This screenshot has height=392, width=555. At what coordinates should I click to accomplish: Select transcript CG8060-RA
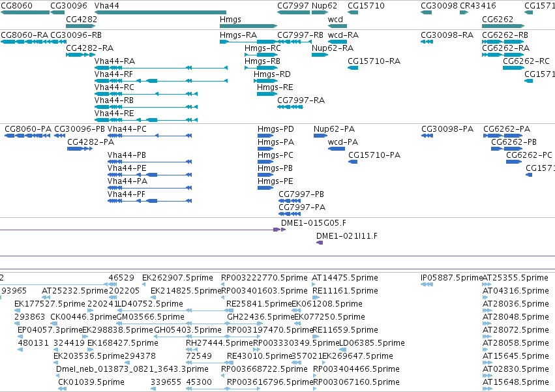click(25, 35)
